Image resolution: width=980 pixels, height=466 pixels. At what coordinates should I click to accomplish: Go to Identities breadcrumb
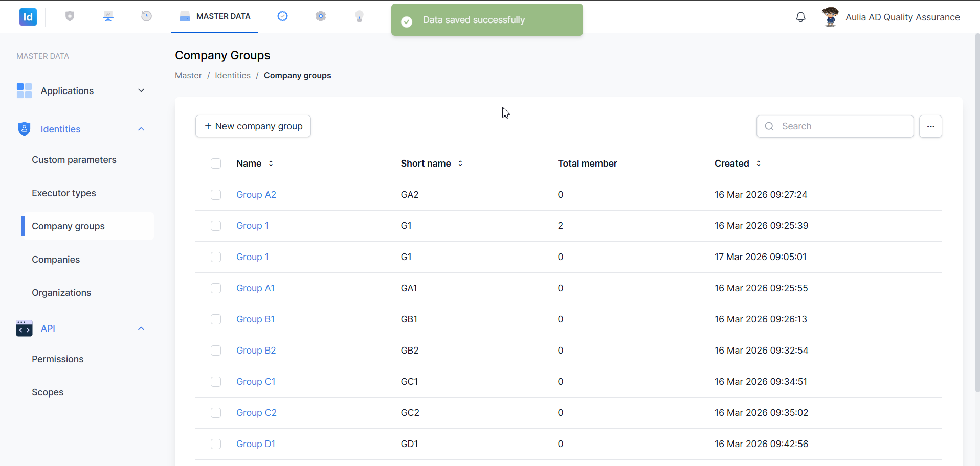coord(233,75)
